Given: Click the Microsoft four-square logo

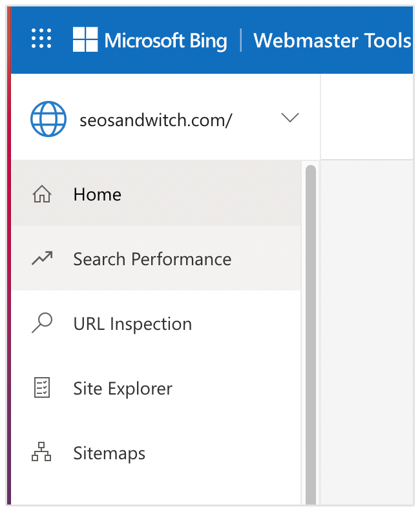Looking at the screenshot, I should point(85,39).
